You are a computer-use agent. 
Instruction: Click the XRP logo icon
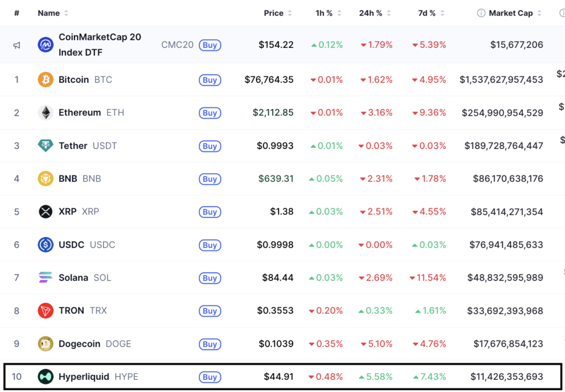pos(45,212)
